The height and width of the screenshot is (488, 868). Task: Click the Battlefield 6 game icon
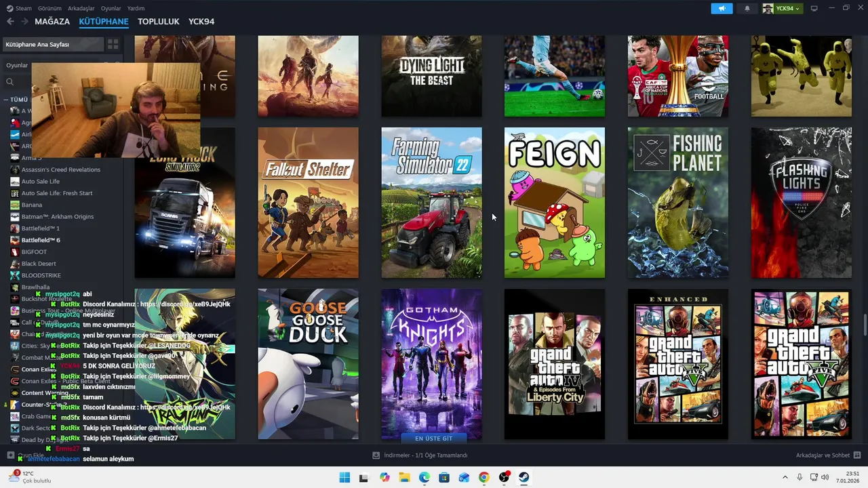(15, 240)
